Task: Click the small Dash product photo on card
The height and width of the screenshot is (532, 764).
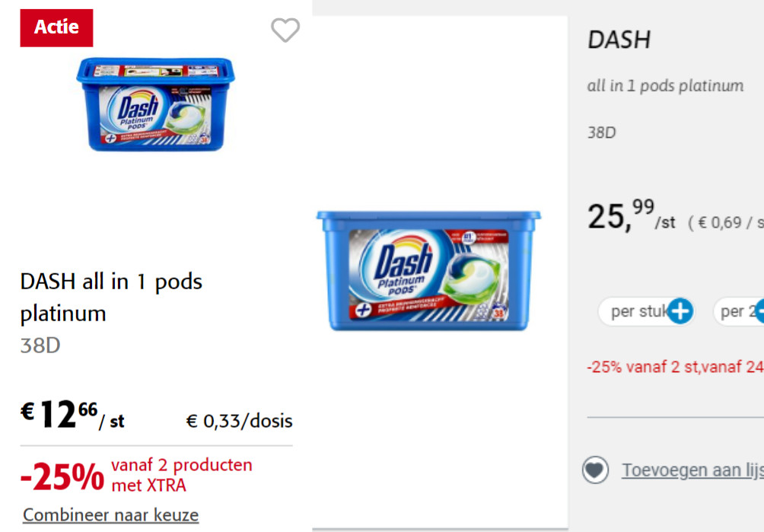Action: point(155,107)
